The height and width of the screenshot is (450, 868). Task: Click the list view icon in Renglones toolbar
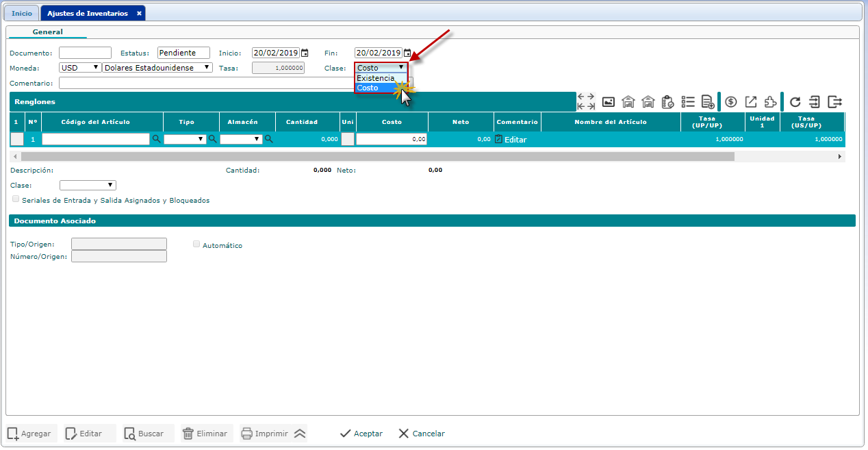tap(688, 102)
